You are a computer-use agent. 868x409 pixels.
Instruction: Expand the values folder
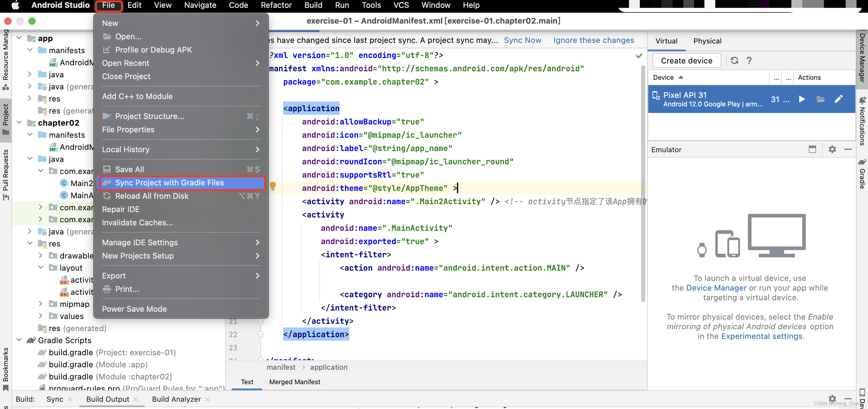(41, 316)
